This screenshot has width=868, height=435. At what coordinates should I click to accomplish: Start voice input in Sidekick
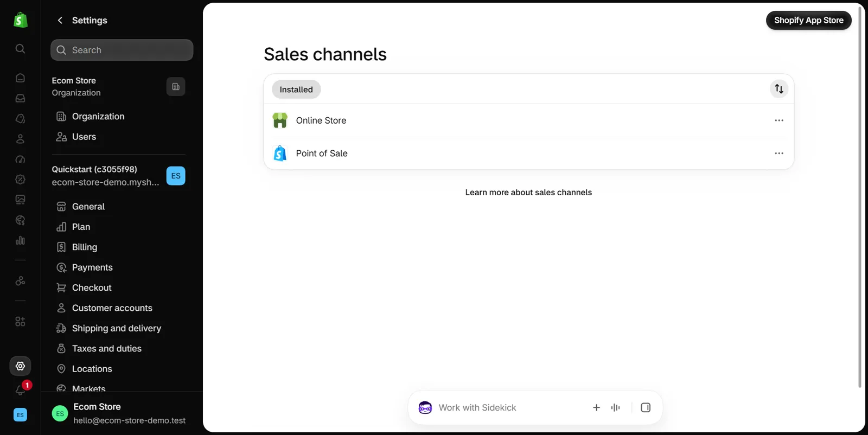click(615, 407)
